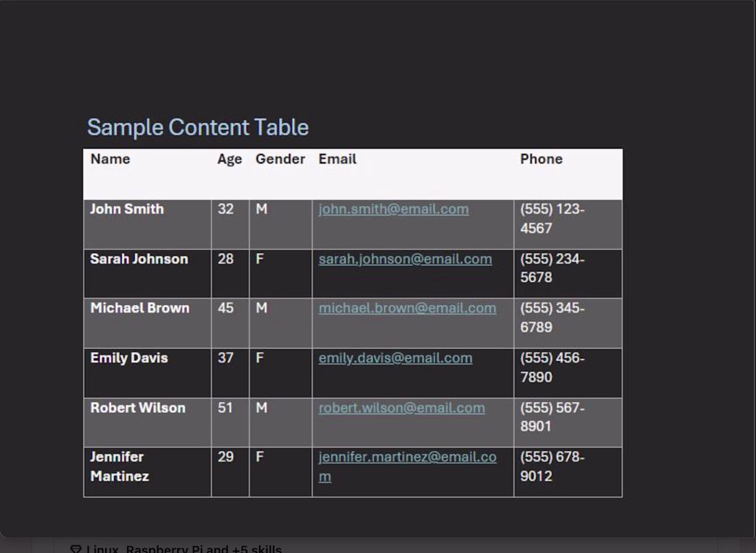
Task: Open jennifer.martinez@email.com email link
Action: click(x=408, y=466)
